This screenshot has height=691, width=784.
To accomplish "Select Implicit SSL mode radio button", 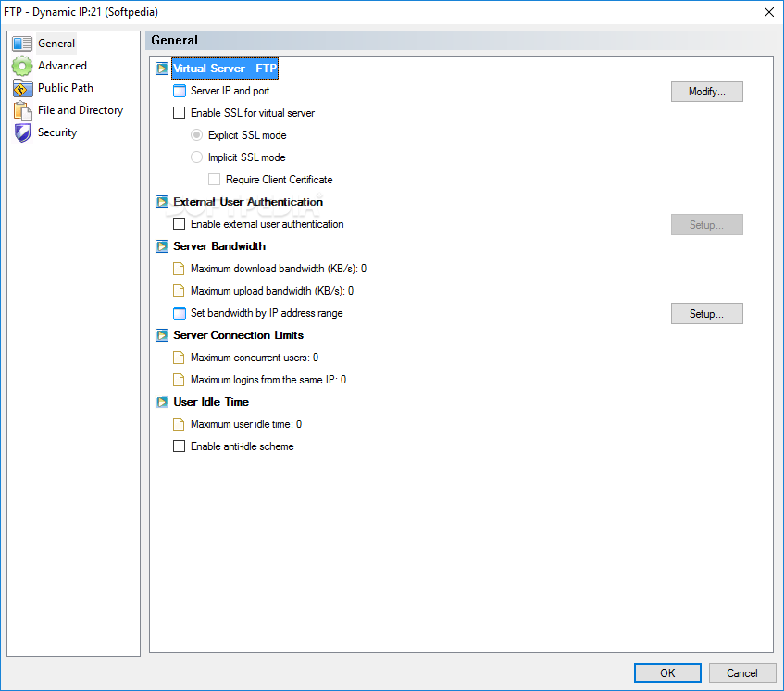I will click(196, 157).
